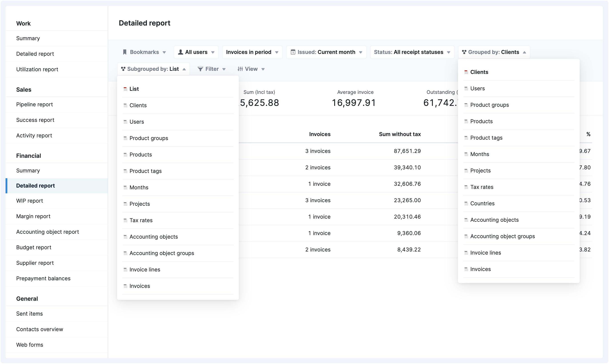The height and width of the screenshot is (364, 609).
Task: Choose Products in the Grouped by menu
Action: pyautogui.click(x=518, y=121)
